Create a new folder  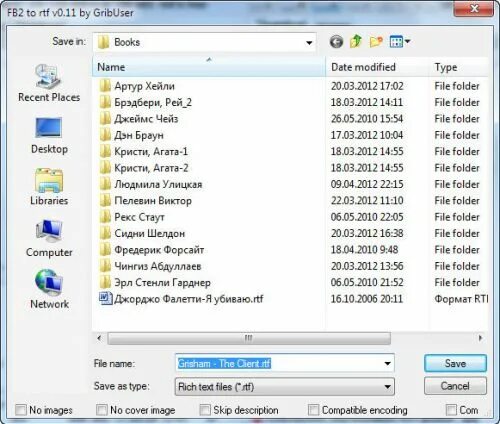tap(376, 42)
